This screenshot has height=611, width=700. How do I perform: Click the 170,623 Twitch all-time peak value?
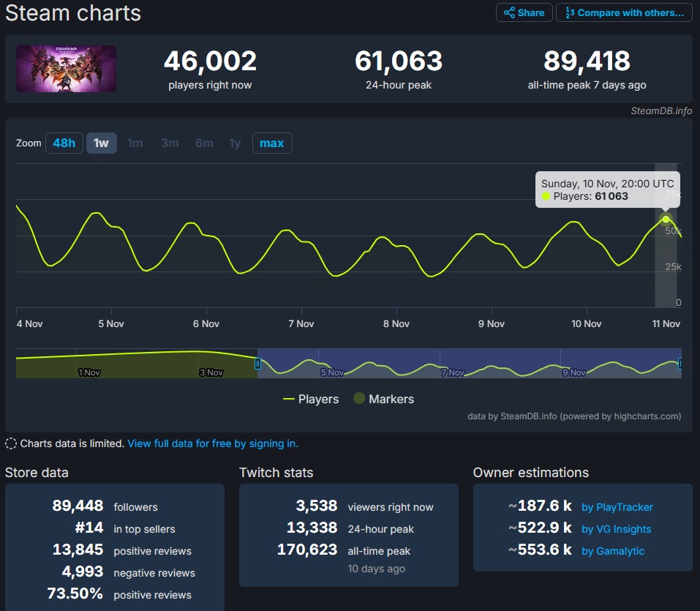click(307, 550)
